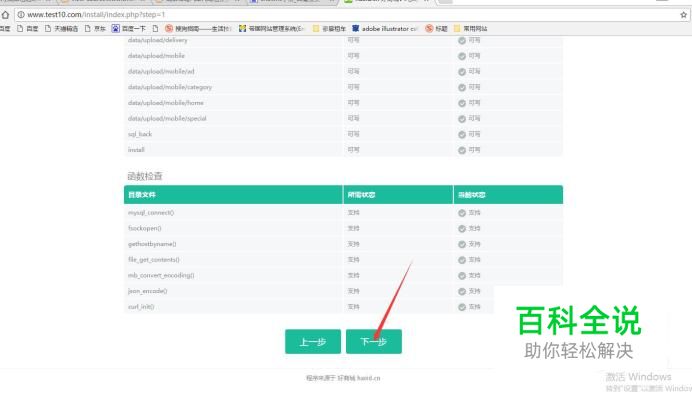Select the gethostbyname() function row

[343, 244]
